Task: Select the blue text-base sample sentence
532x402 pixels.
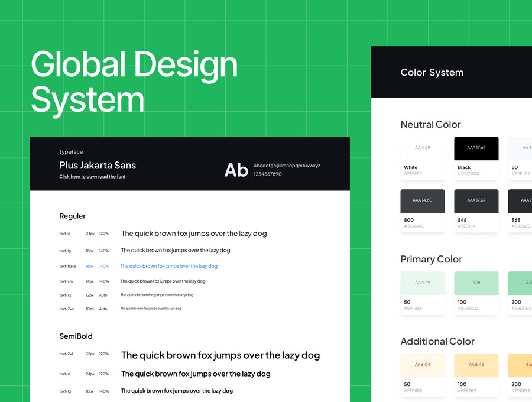Action: pyautogui.click(x=169, y=266)
